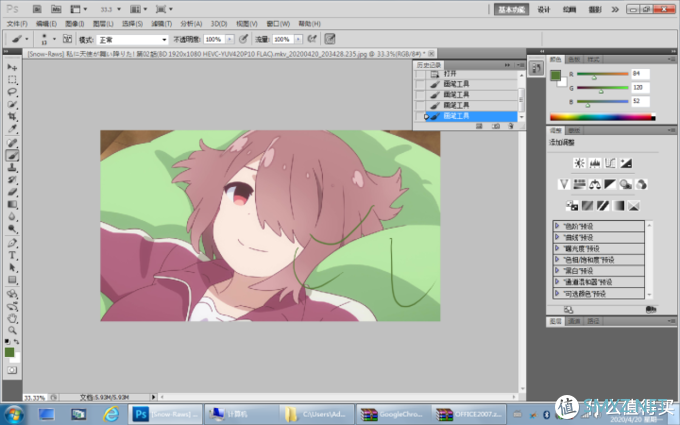Toggle Quick Mask mode in toolbox
The image size is (680, 425).
12,370
